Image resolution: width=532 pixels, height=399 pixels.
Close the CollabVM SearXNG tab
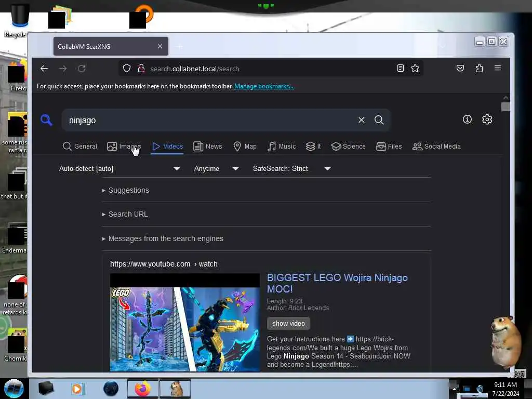click(160, 46)
